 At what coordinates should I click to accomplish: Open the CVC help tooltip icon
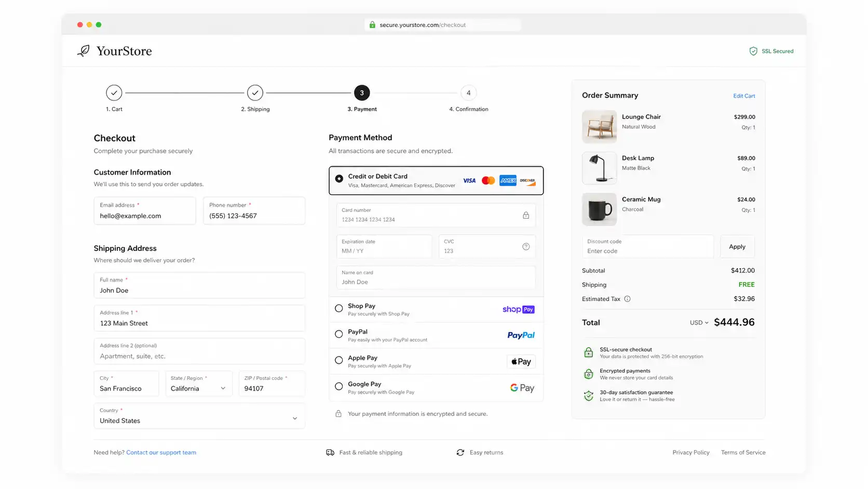click(526, 246)
